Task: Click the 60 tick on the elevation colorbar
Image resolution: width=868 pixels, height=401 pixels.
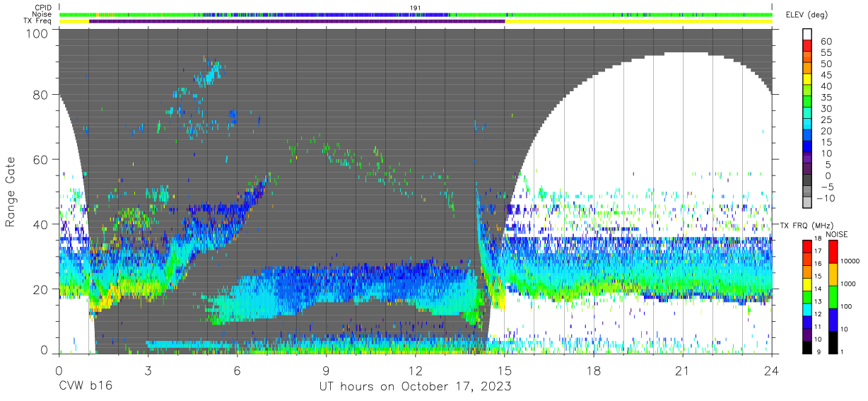Action: click(x=826, y=41)
